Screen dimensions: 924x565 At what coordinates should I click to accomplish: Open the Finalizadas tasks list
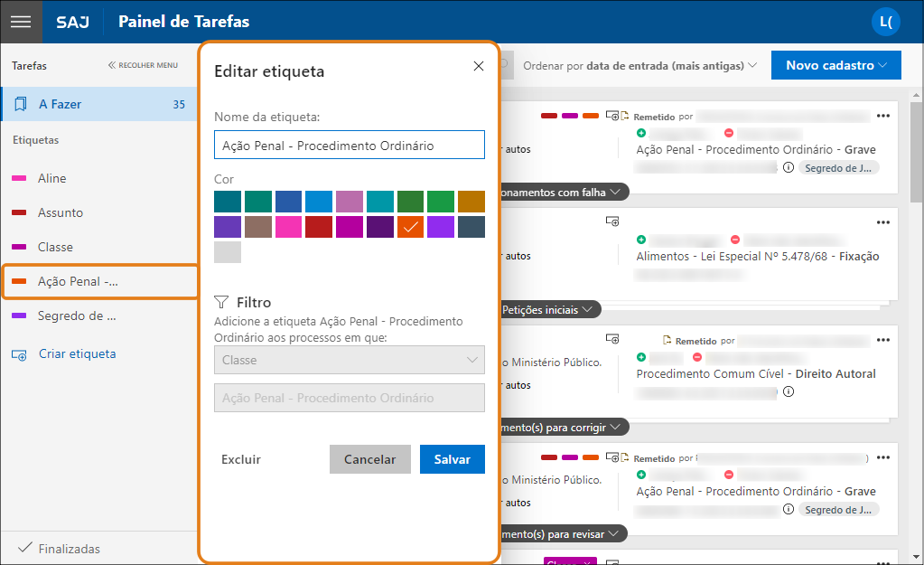69,549
